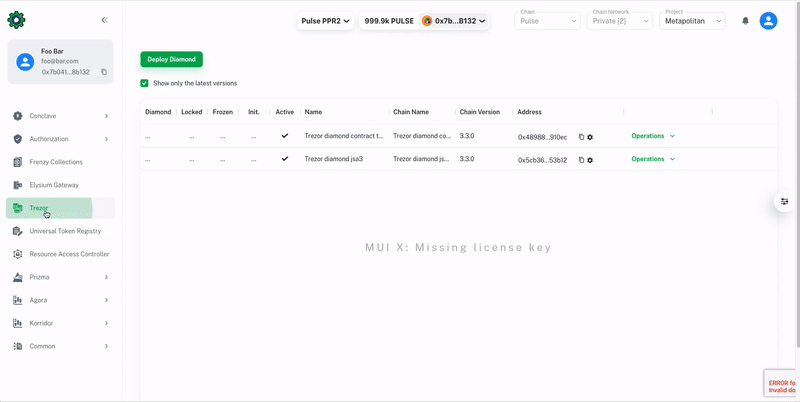Screen dimensions: 800x402
Task: Open Universal Token Registry in sidebar
Action: (63, 231)
